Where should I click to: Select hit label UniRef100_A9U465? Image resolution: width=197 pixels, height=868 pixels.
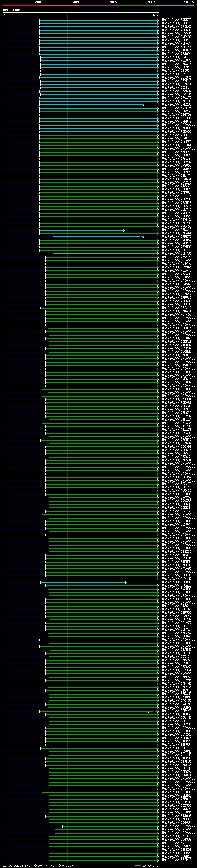click(x=177, y=226)
